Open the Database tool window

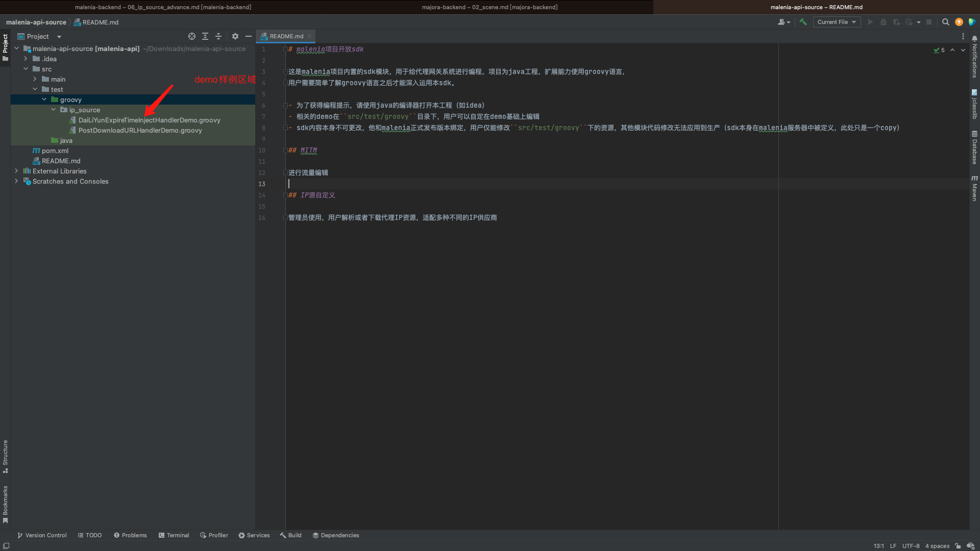click(974, 147)
